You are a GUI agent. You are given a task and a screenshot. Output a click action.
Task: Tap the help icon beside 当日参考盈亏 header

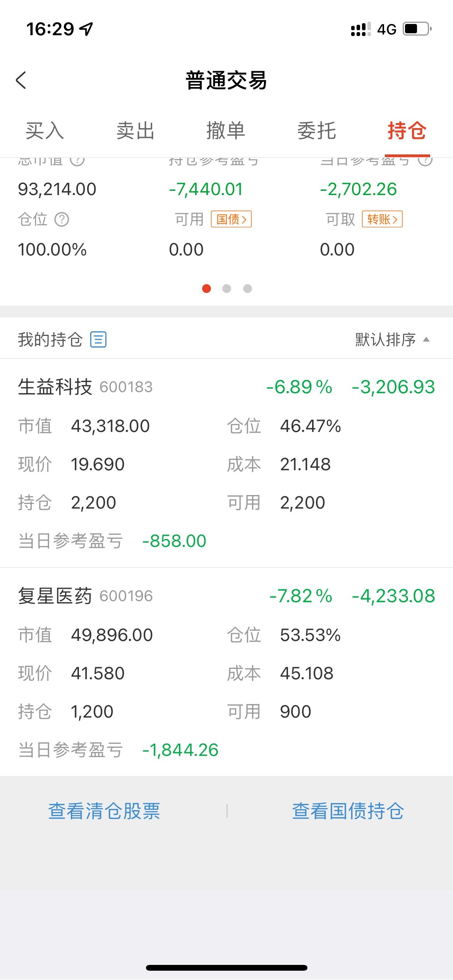425,161
